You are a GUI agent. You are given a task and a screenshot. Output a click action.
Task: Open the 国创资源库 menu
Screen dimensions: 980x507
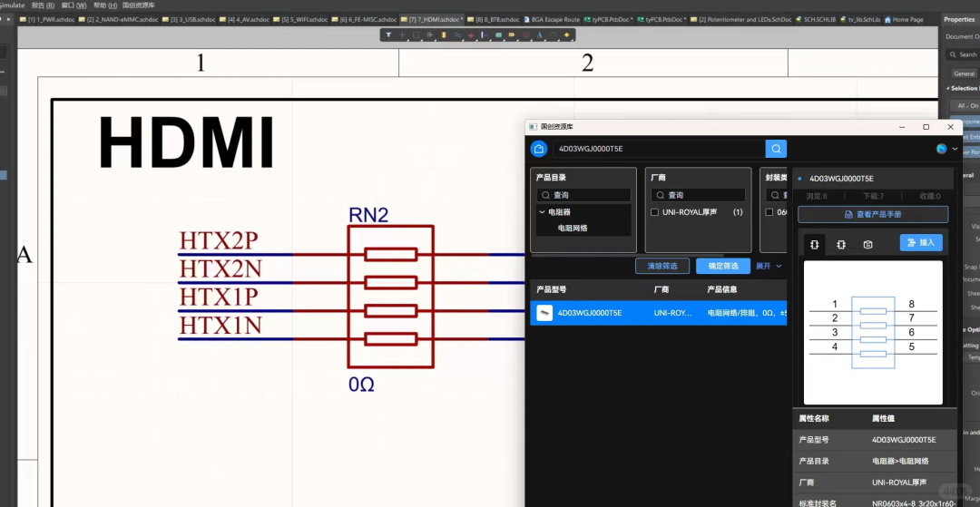[139, 5]
